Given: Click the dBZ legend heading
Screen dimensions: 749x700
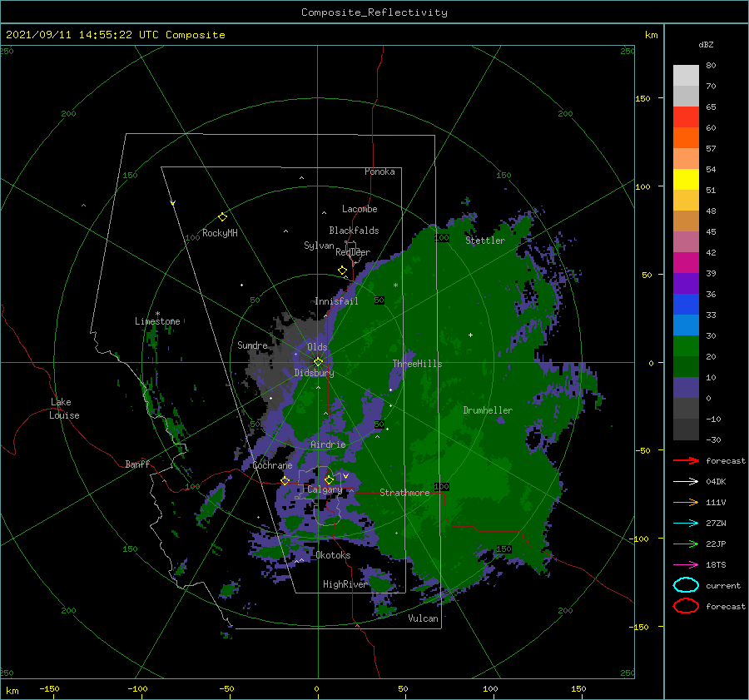Looking at the screenshot, I should coord(706,44).
